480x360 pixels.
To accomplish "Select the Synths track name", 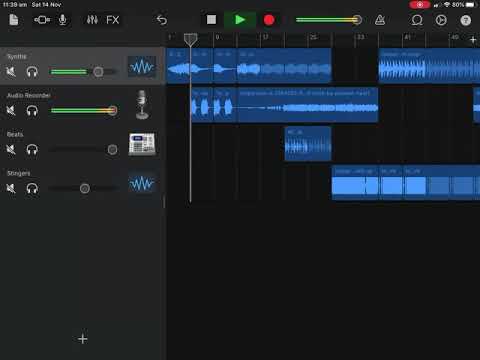I will point(17,56).
